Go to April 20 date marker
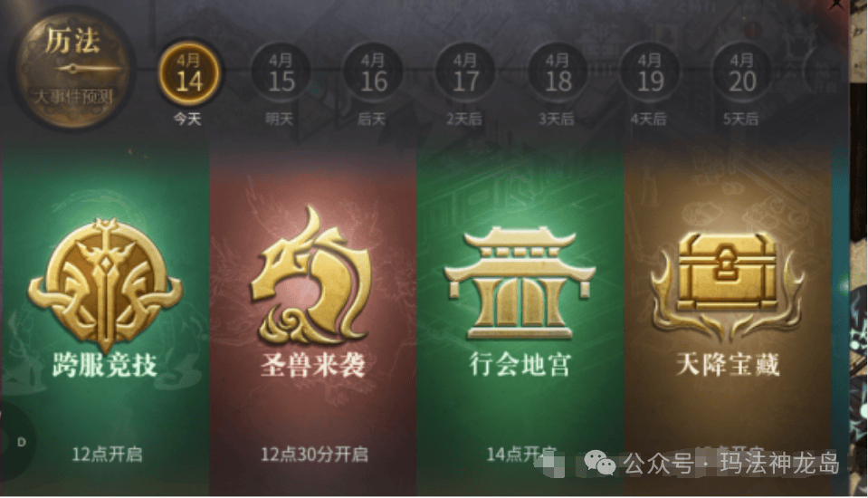 742,74
